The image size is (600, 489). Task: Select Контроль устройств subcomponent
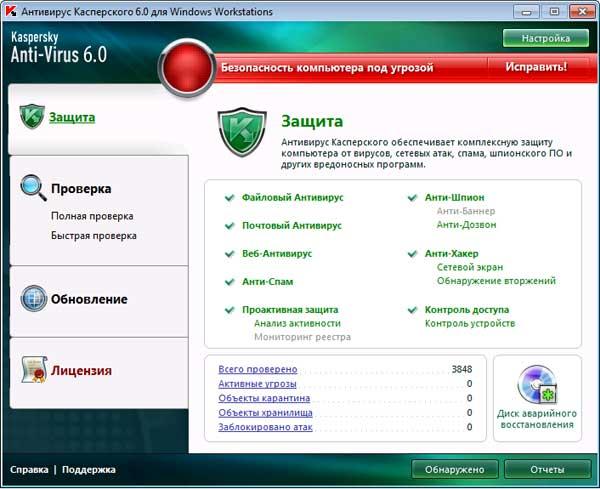tap(470, 324)
